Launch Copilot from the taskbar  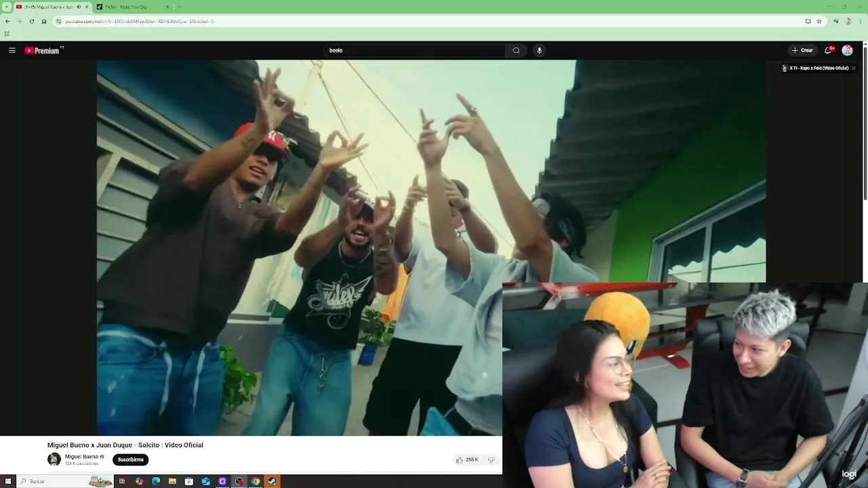click(x=139, y=481)
